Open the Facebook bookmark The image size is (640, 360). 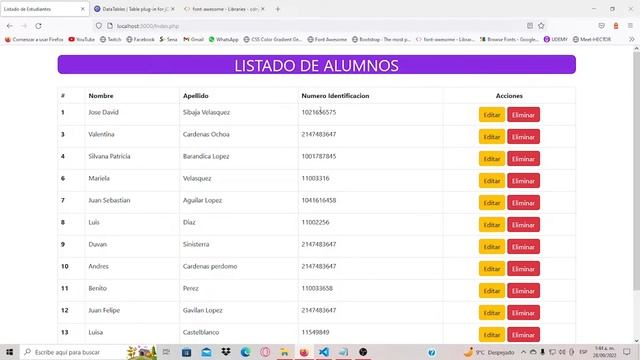pyautogui.click(x=140, y=40)
